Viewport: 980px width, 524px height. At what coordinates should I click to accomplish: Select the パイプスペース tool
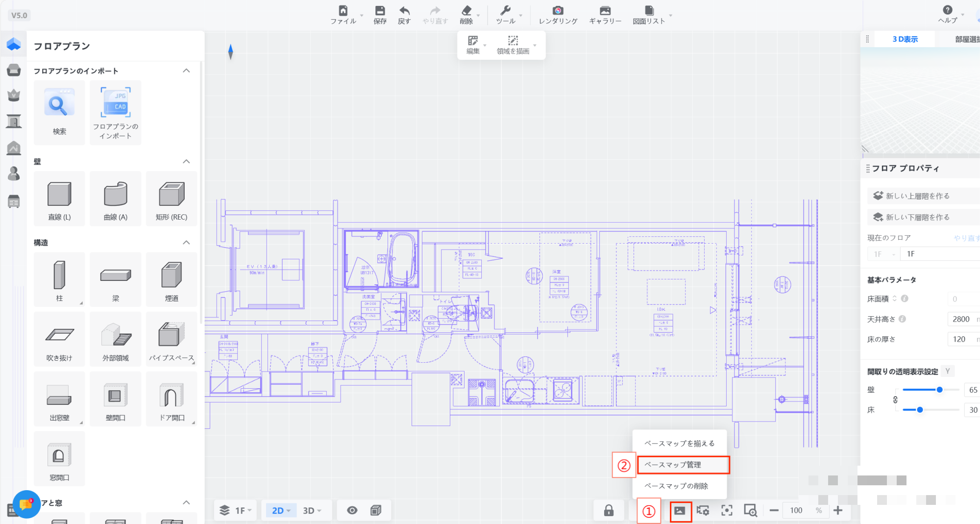coord(171,339)
